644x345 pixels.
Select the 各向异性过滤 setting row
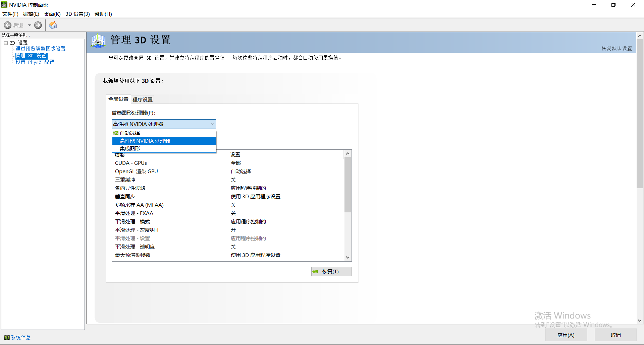pos(228,188)
